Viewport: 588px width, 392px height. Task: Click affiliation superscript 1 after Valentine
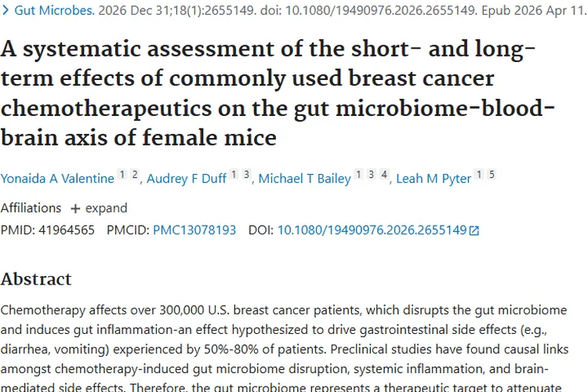point(122,175)
